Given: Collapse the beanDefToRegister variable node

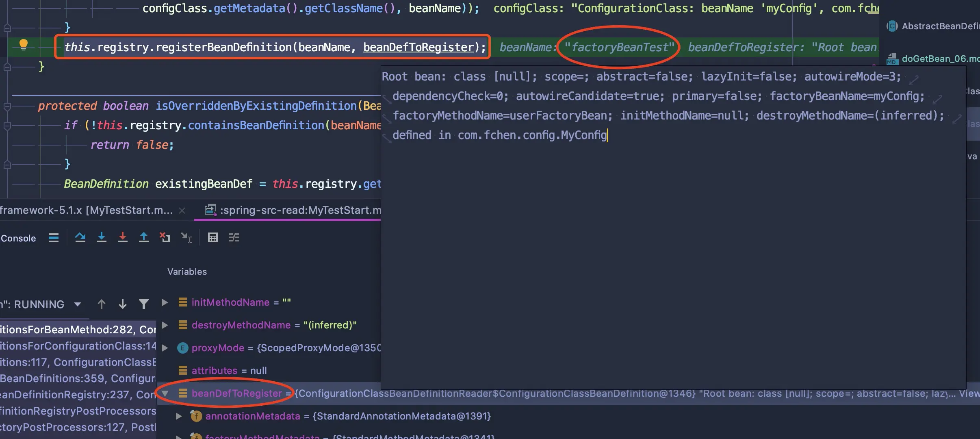Looking at the screenshot, I should (165, 393).
